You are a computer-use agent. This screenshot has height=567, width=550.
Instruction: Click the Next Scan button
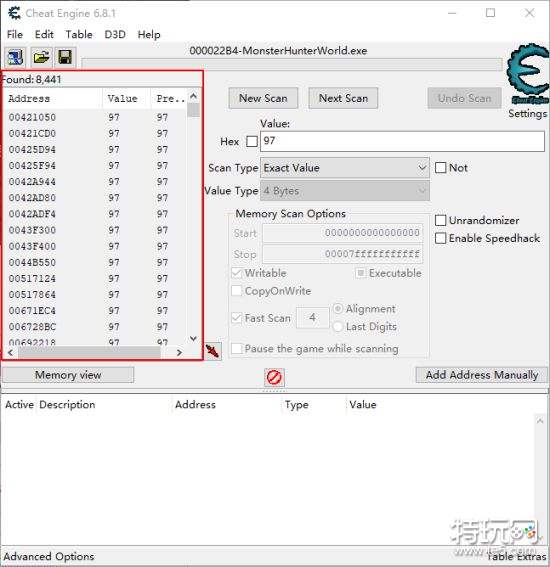(343, 98)
